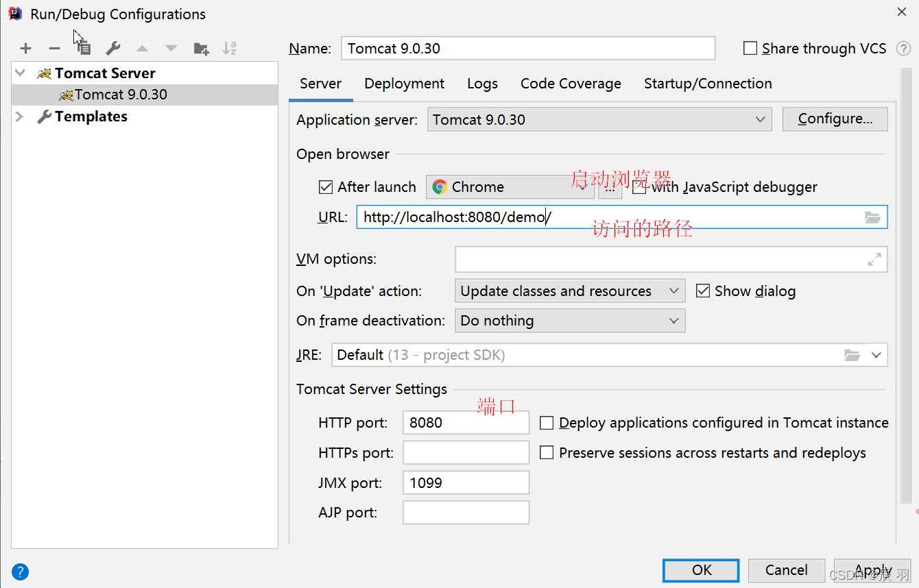Click Name input field

528,49
